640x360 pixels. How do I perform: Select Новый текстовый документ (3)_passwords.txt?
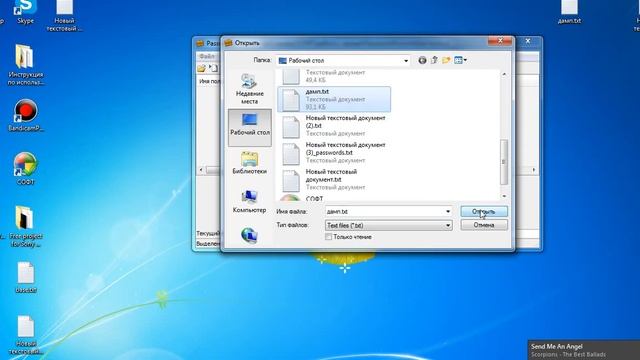334,153
